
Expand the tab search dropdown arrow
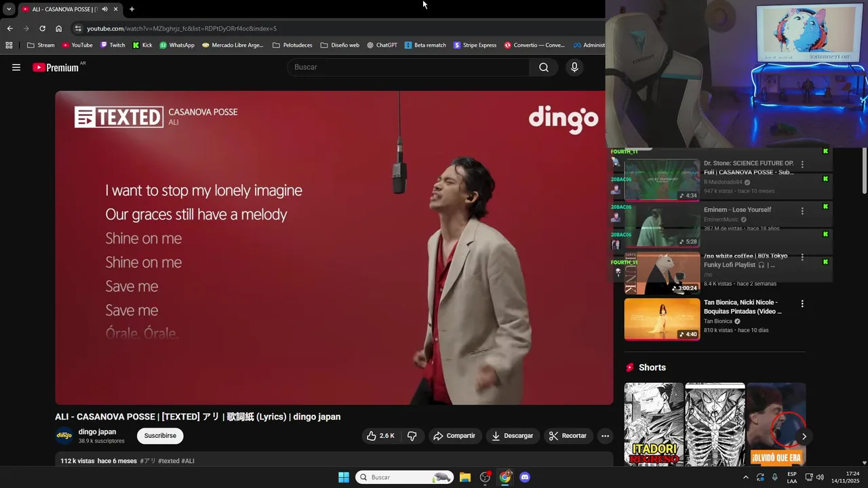click(x=9, y=9)
